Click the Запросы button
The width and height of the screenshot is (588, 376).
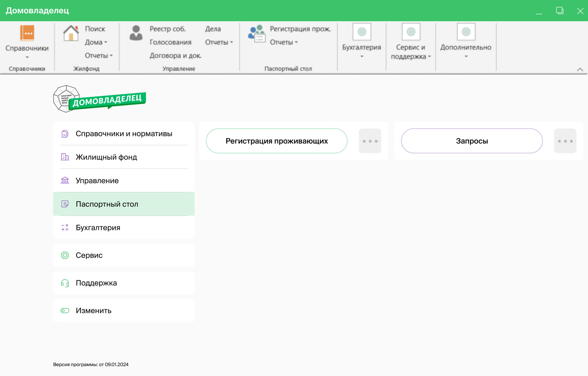(x=472, y=141)
